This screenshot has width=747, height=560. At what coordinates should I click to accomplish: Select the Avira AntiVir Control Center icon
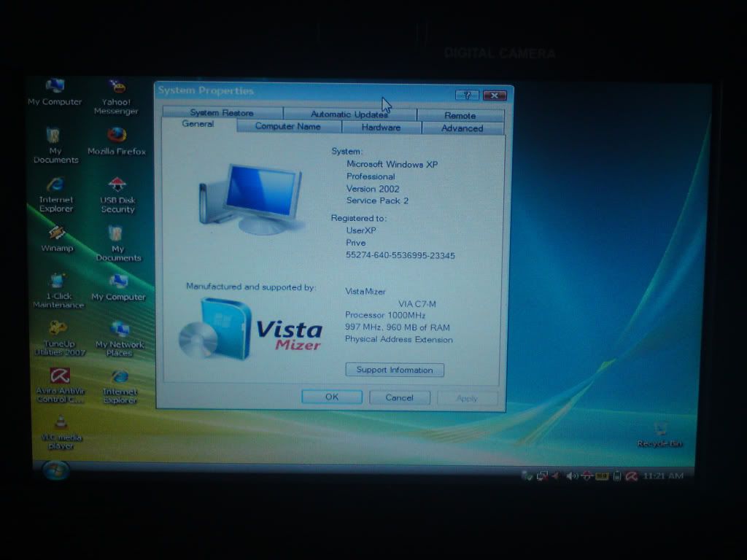pos(60,376)
